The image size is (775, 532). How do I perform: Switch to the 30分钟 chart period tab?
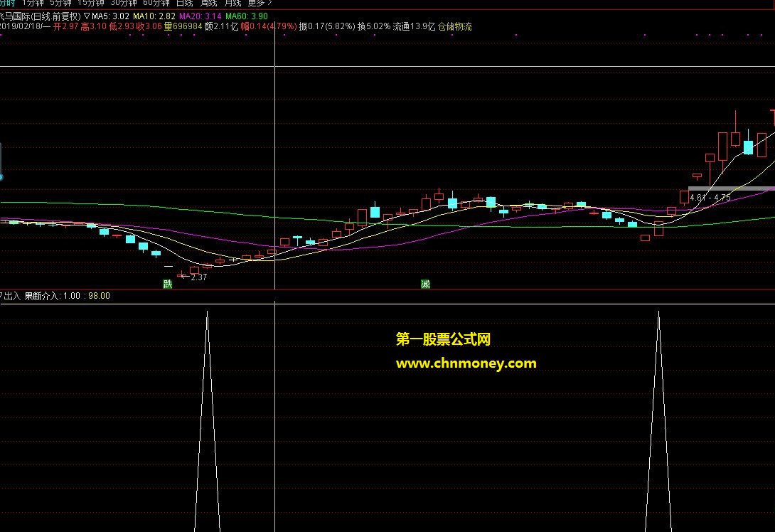point(124,3)
